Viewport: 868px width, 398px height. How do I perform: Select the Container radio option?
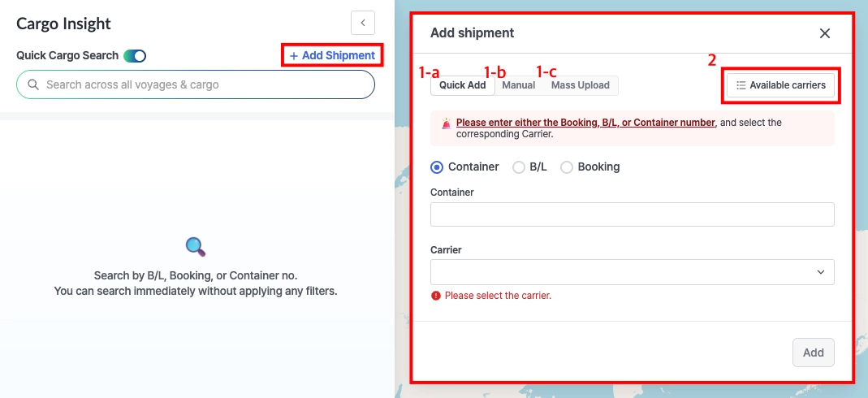coord(437,167)
